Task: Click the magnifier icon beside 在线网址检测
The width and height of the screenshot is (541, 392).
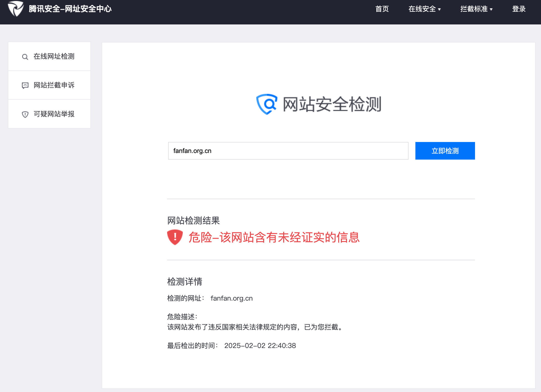Action: click(25, 57)
